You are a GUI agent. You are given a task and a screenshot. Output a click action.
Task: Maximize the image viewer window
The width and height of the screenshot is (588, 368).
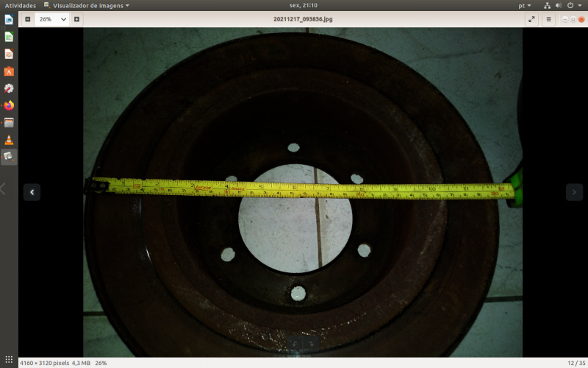pyautogui.click(x=573, y=19)
